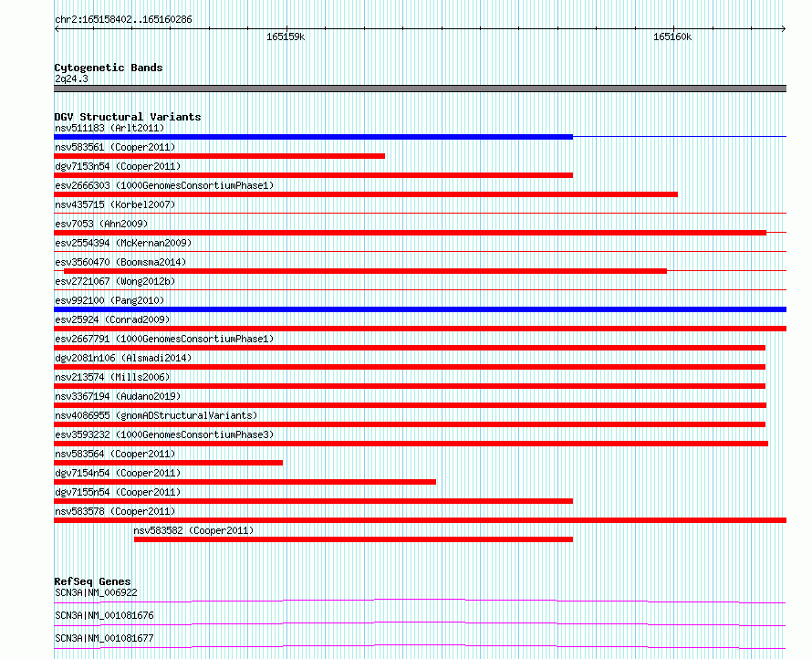Click the esv7053 (Ahn2009) label

point(101,224)
